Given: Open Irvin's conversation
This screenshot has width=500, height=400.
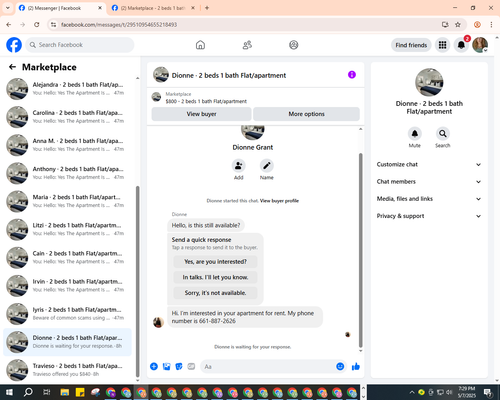Looking at the screenshot, I should pyautogui.click(x=68, y=285).
